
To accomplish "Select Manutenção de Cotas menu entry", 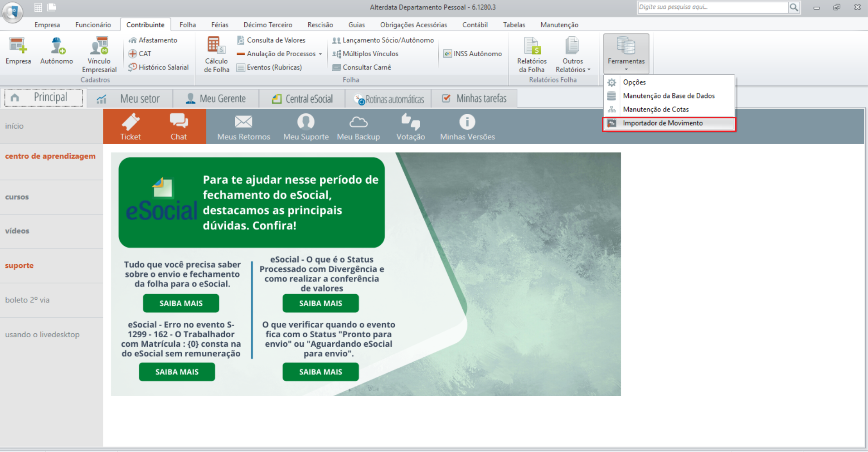I will coord(669,109).
